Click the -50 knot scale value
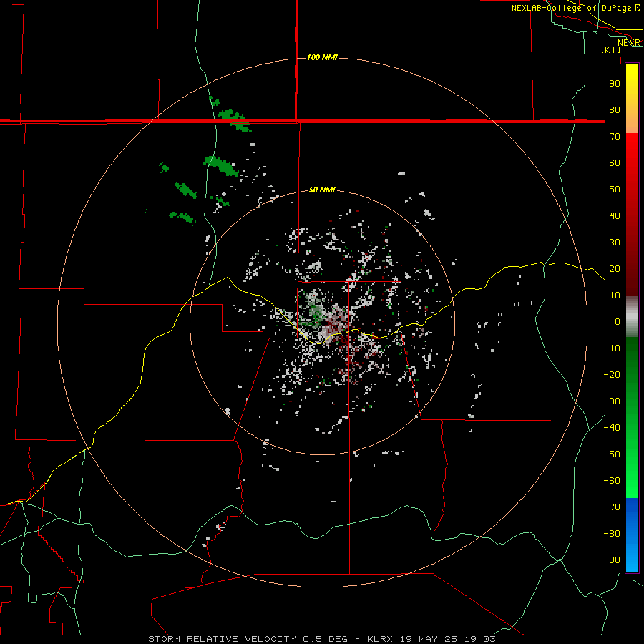This screenshot has width=644, height=644. coord(612,454)
